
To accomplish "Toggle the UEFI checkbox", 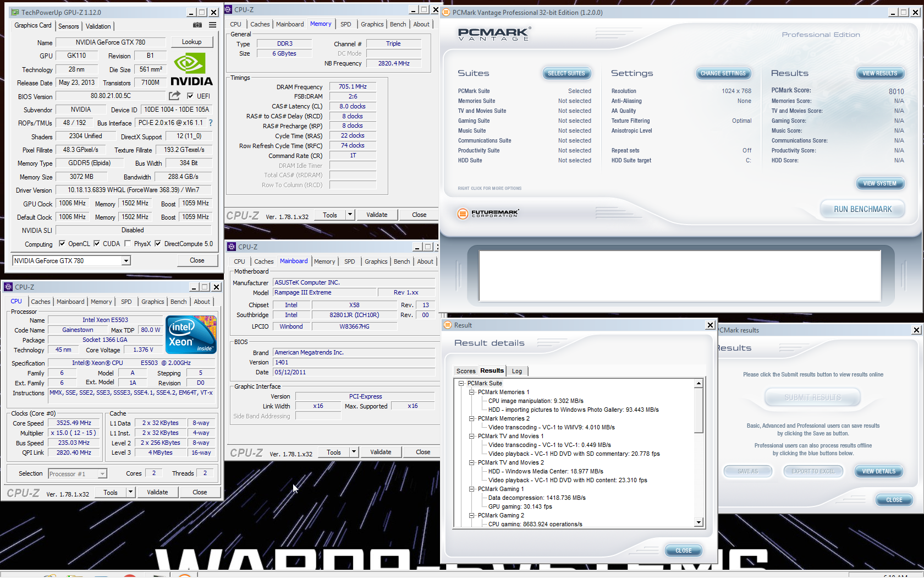I will (190, 96).
